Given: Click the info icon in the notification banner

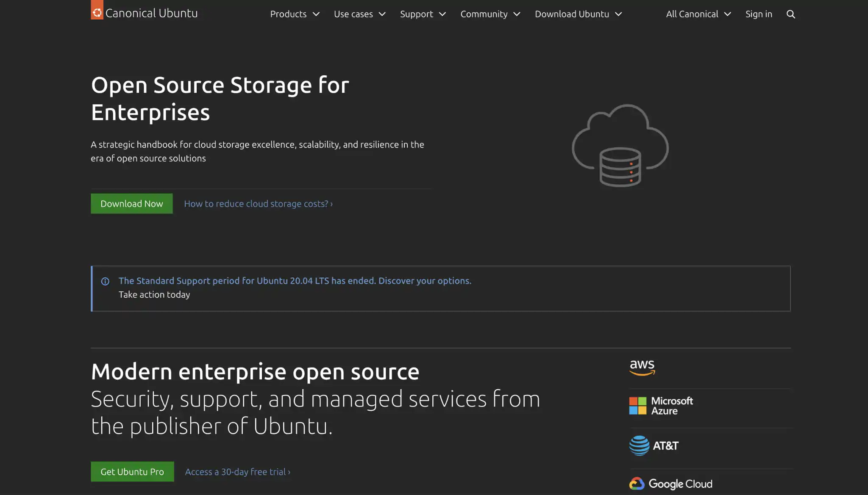Looking at the screenshot, I should tap(105, 281).
